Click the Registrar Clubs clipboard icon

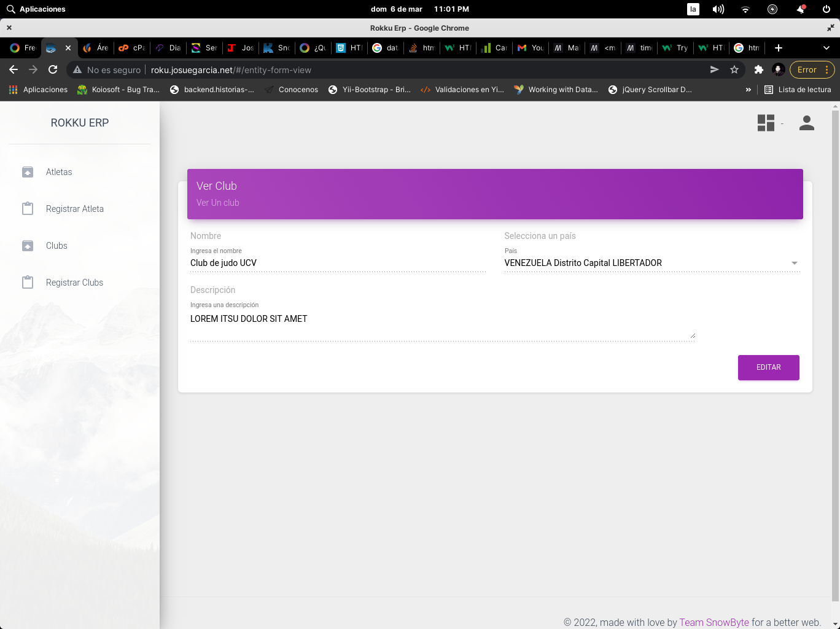point(28,283)
